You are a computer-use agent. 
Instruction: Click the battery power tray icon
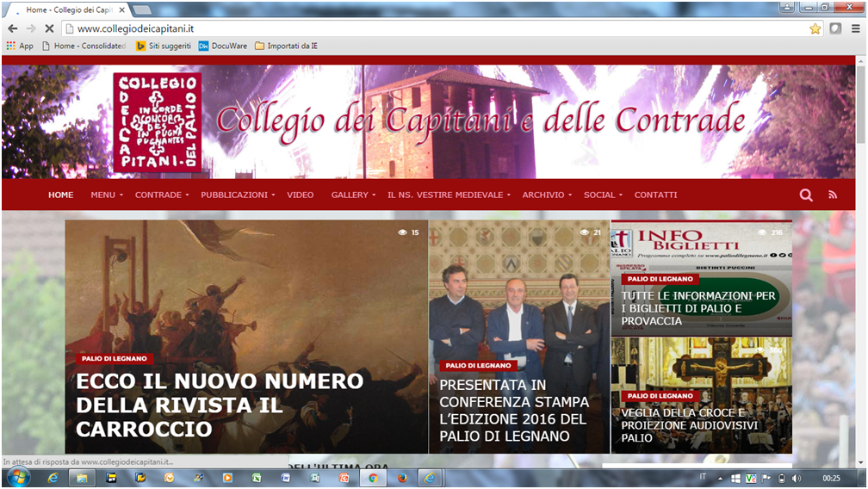(x=782, y=478)
